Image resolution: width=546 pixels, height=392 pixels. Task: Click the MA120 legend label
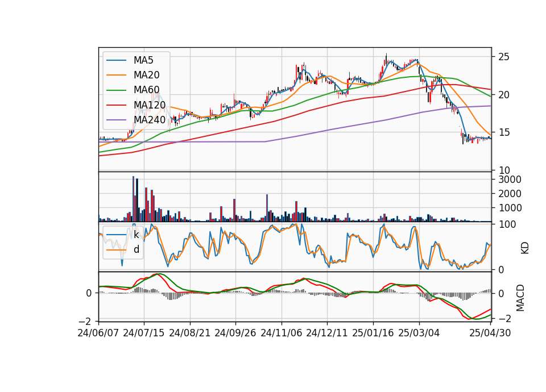150,105
